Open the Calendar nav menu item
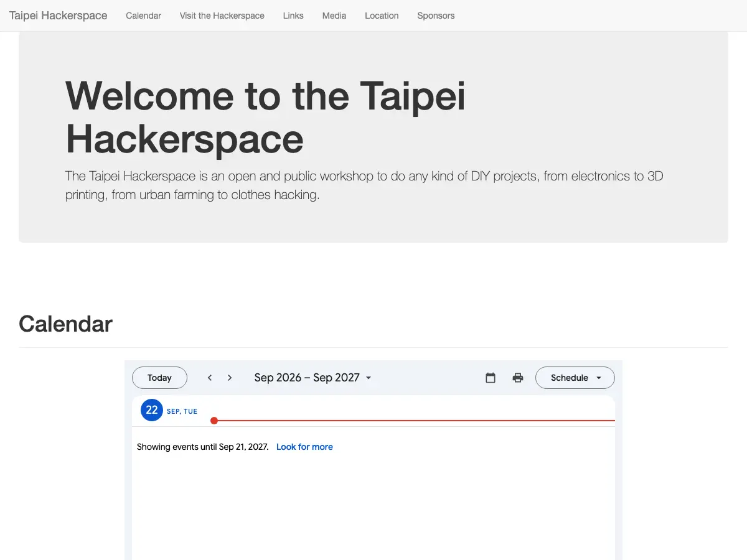 click(x=143, y=16)
